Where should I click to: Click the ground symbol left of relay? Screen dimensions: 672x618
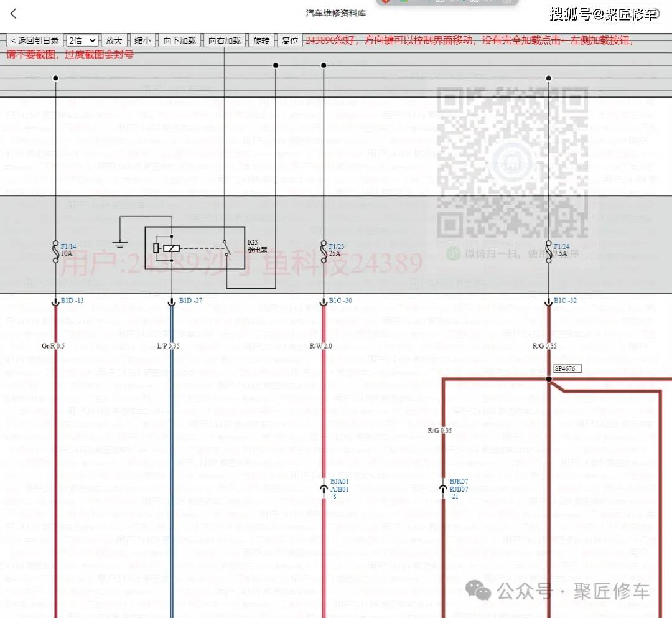tap(120, 245)
